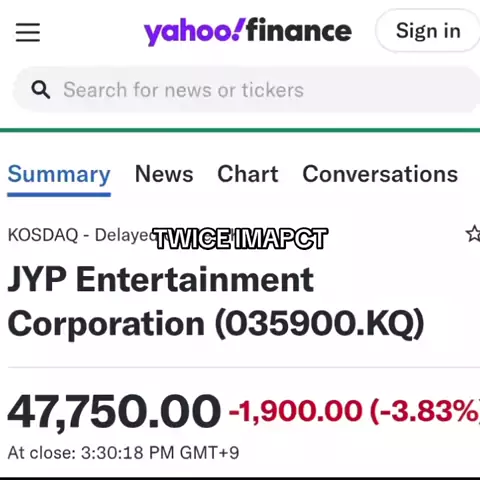Click the Yahoo Finance logo

coord(248,32)
